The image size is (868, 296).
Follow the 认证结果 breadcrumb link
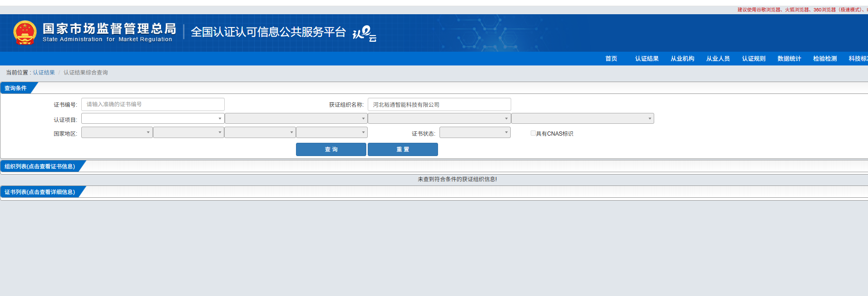point(44,73)
